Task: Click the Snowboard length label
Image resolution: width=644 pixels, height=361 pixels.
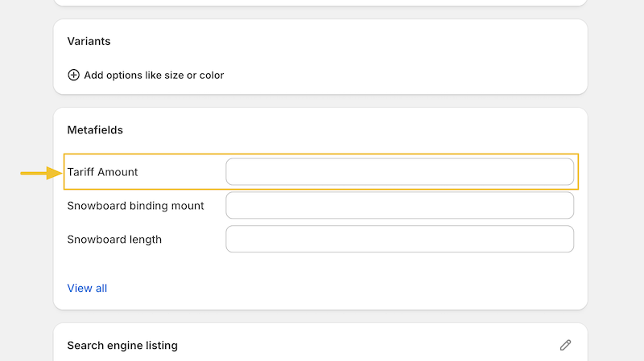Action: coord(114,240)
